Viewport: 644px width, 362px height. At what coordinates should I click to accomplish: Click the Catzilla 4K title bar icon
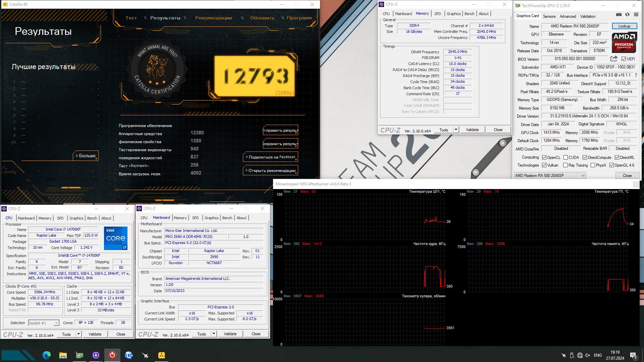click(x=5, y=4)
